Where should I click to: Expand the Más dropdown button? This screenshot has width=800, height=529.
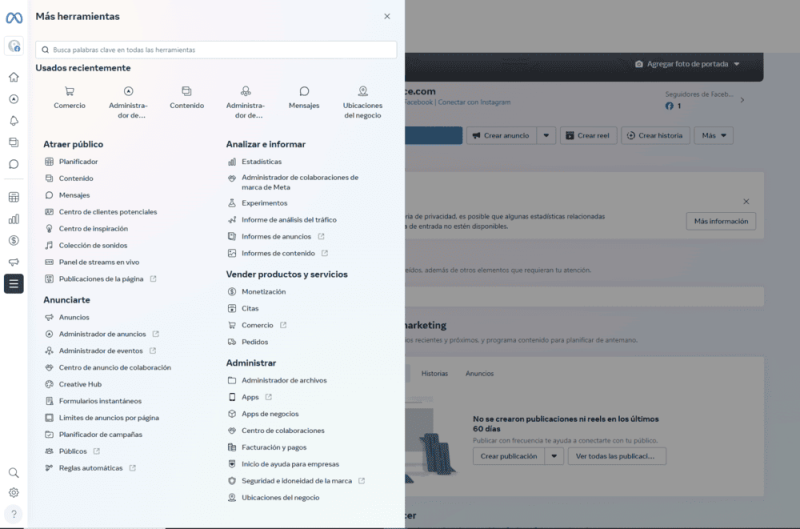click(713, 135)
